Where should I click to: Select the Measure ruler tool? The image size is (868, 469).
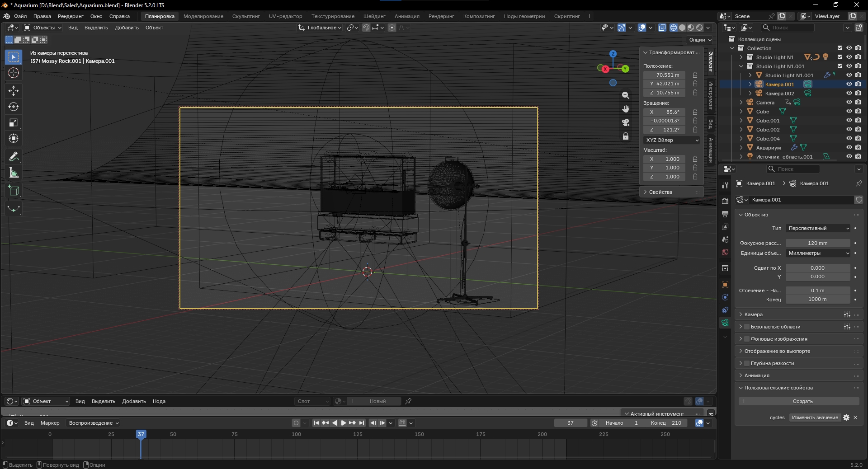14,173
